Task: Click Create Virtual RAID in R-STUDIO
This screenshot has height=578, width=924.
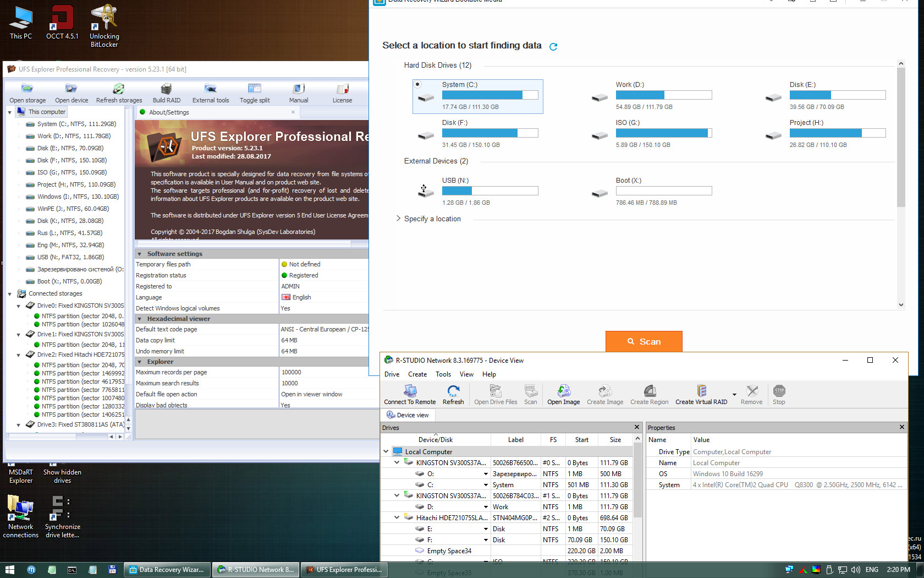Action: [x=701, y=395]
